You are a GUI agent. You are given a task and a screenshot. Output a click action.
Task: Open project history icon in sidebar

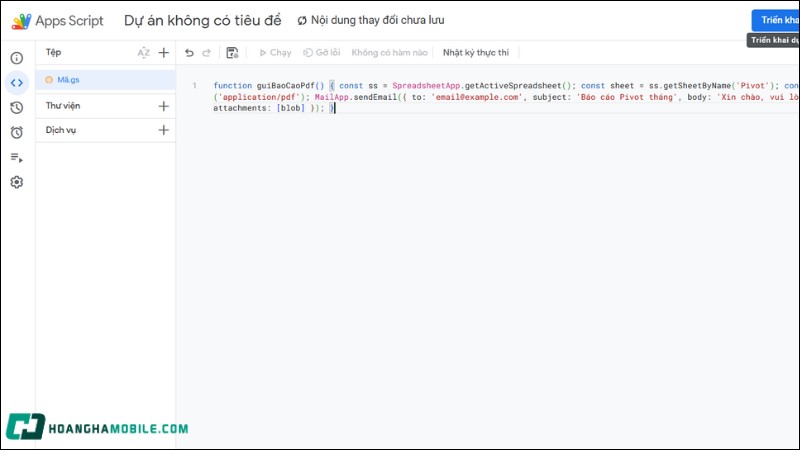[x=17, y=107]
